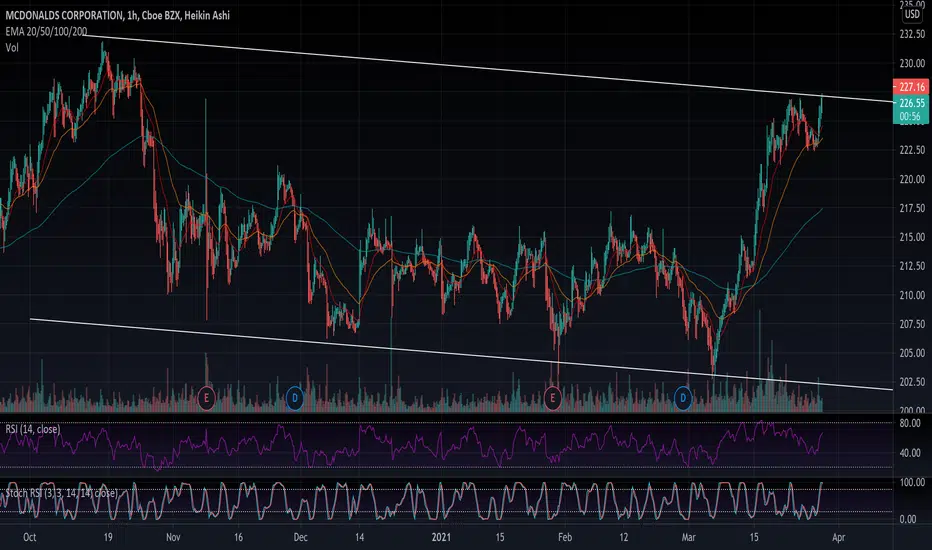Click the Dec label on time axis
932x550 pixels.
tap(300, 537)
